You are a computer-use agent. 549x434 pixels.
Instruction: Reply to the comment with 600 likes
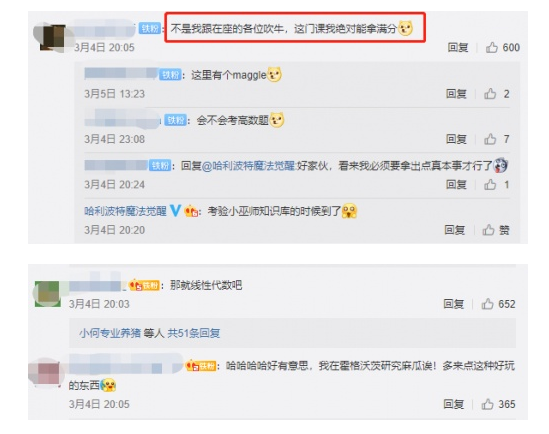tap(458, 47)
